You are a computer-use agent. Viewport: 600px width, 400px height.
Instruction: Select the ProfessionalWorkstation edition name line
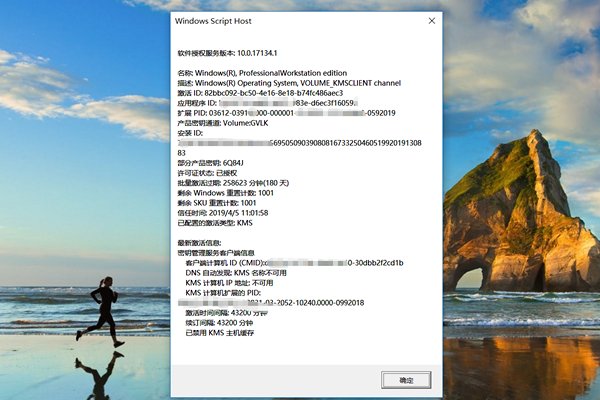(262, 73)
